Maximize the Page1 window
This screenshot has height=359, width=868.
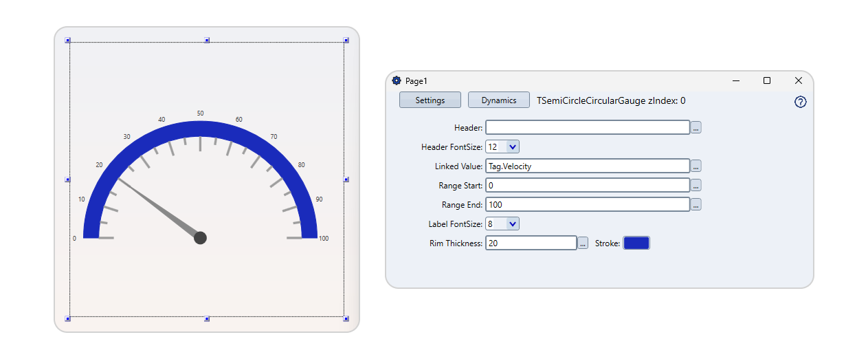click(x=767, y=80)
